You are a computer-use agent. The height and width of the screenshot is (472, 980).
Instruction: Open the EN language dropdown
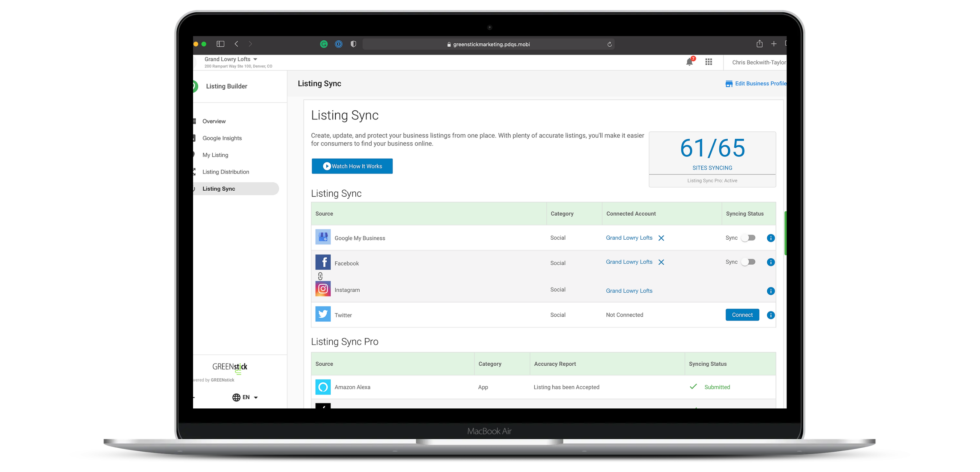245,398
